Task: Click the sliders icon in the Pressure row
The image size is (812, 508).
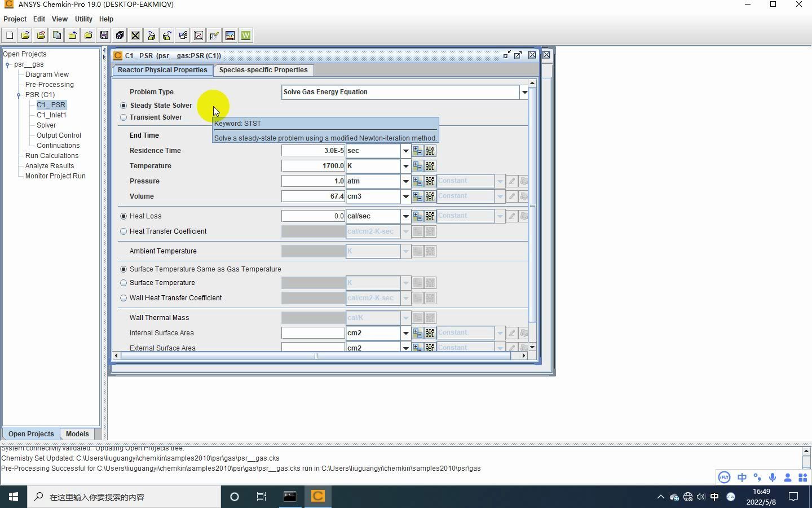Action: pos(430,181)
